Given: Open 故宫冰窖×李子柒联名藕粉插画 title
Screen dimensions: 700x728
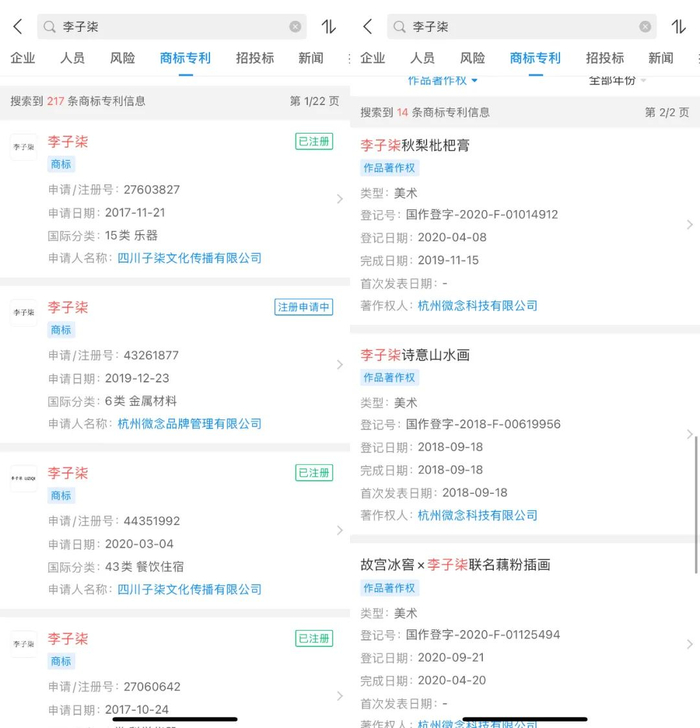Looking at the screenshot, I should (x=455, y=565).
